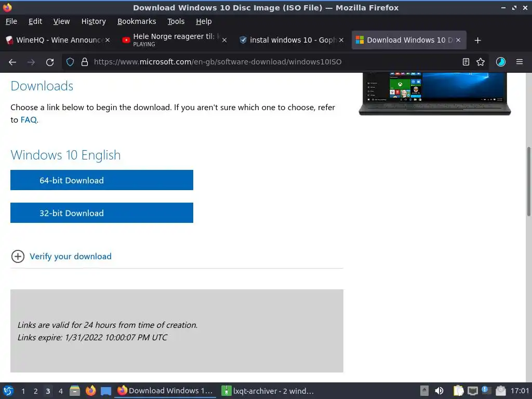This screenshot has height=399, width=532.
Task: Open network status tray icon
Action: (473, 391)
